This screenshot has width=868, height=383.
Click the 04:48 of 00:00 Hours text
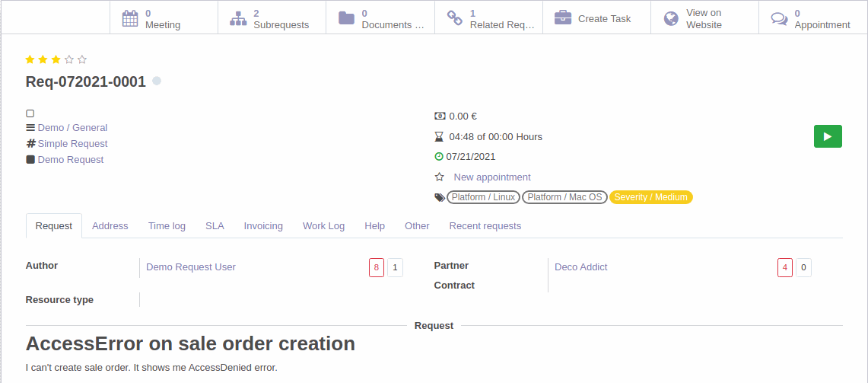point(496,136)
